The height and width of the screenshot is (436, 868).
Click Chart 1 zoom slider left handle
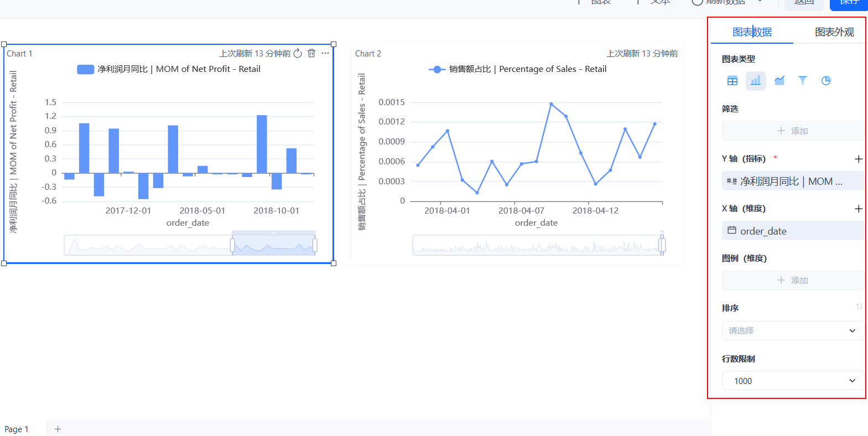click(232, 245)
